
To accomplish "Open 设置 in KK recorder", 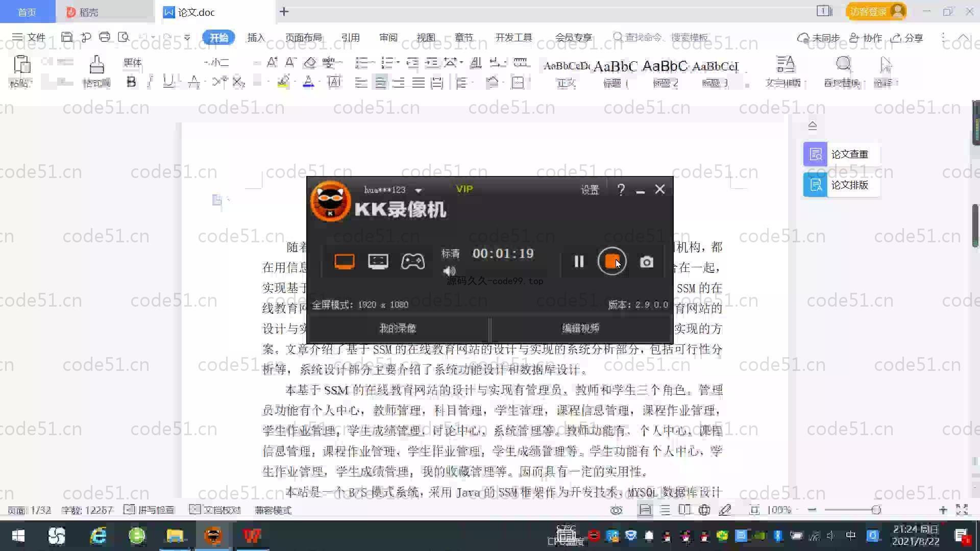I will [590, 190].
